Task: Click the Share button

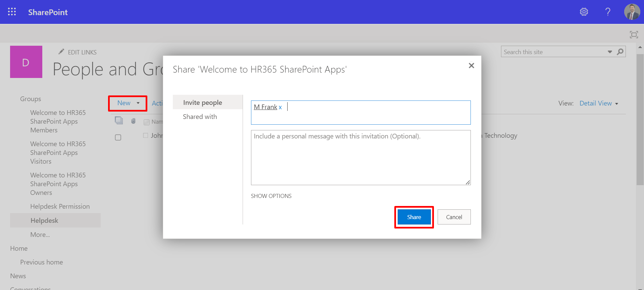Action: point(414,217)
